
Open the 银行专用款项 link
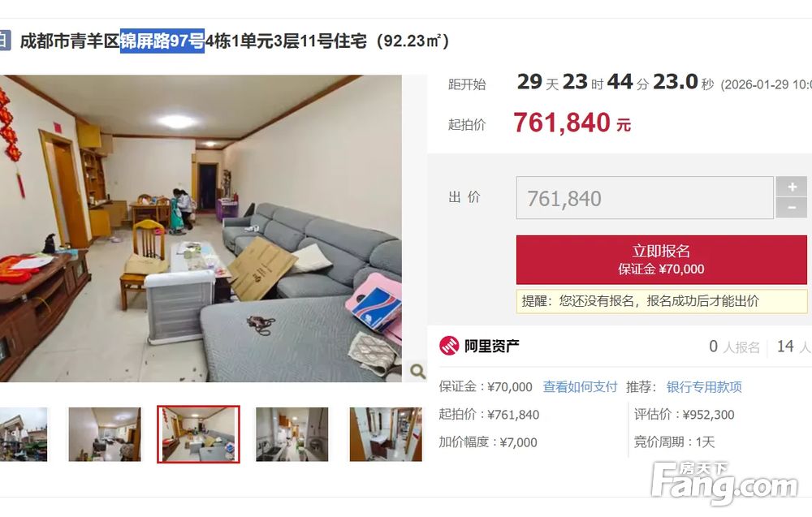pyautogui.click(x=704, y=386)
